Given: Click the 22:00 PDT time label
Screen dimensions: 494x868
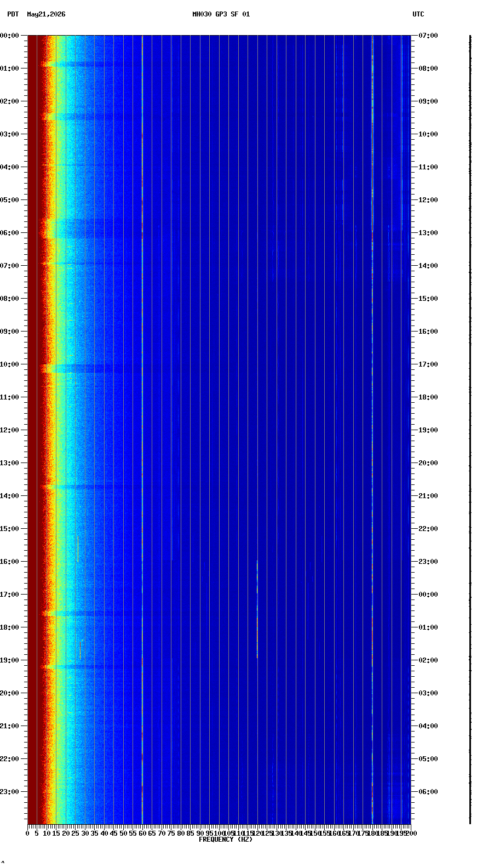Looking at the screenshot, I should coord(9,759).
